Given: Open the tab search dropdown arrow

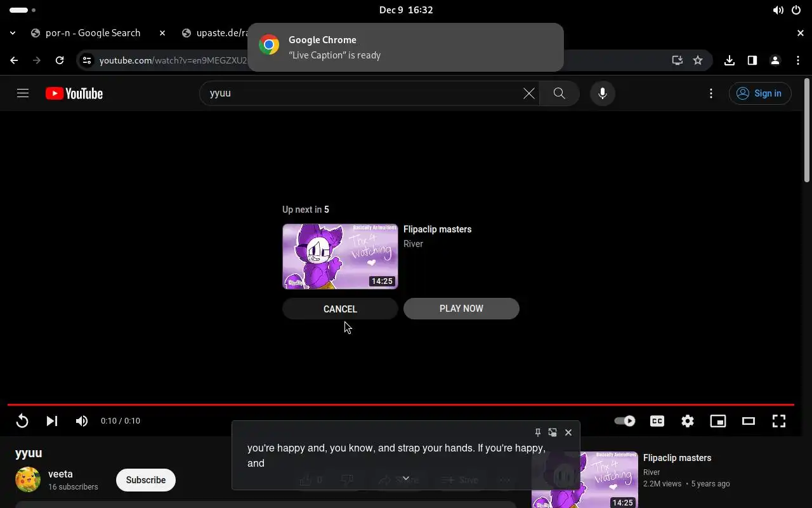Looking at the screenshot, I should [13, 33].
